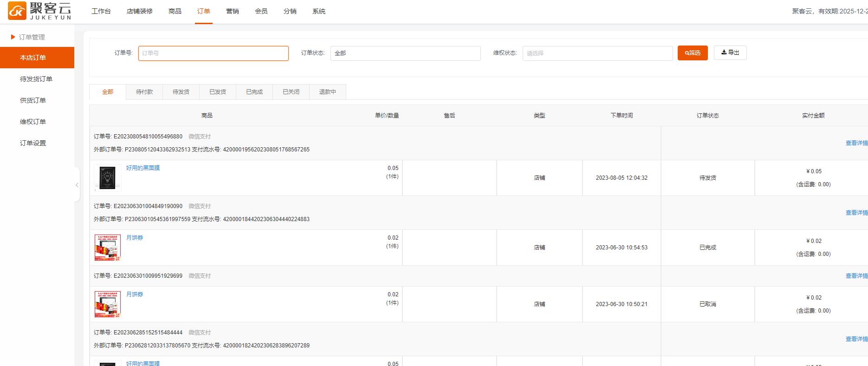The width and height of the screenshot is (868, 366).
Task: Click external order P23080512043362932513 line
Action: point(201,150)
